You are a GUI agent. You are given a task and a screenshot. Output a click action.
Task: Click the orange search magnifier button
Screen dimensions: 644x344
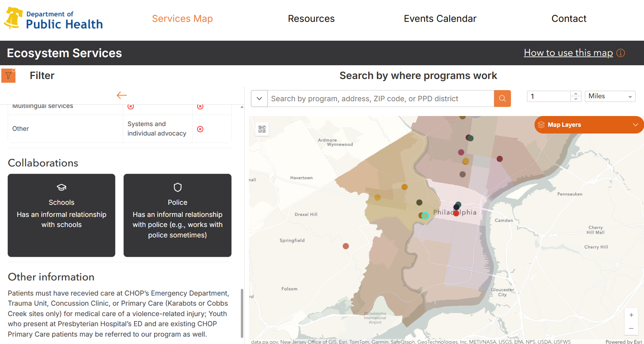pos(502,99)
